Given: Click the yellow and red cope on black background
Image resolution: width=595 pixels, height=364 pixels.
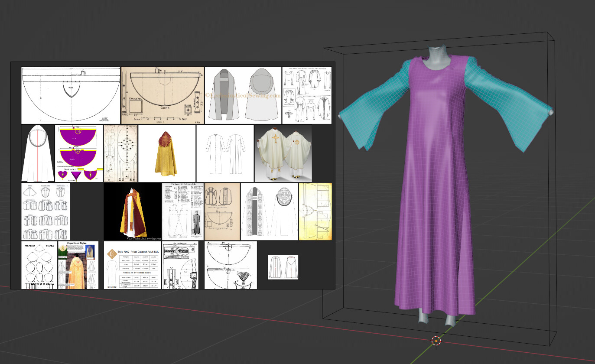Looking at the screenshot, I should (x=132, y=211).
